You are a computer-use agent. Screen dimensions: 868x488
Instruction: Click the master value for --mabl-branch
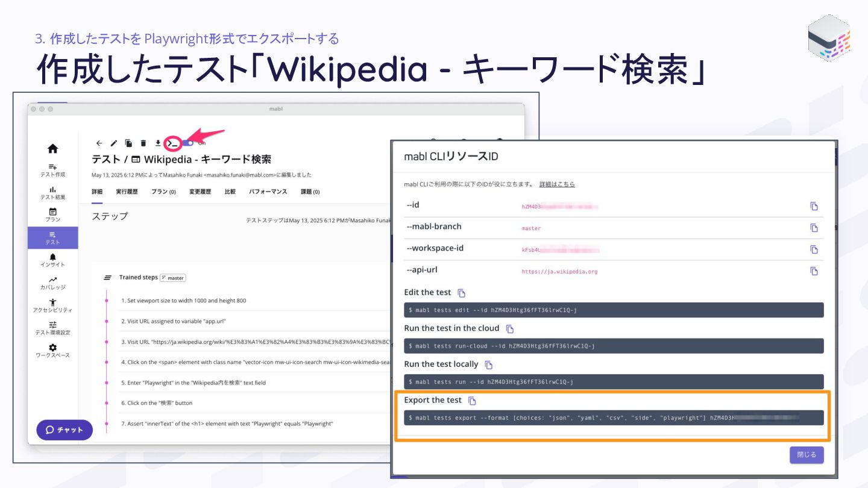pos(531,228)
